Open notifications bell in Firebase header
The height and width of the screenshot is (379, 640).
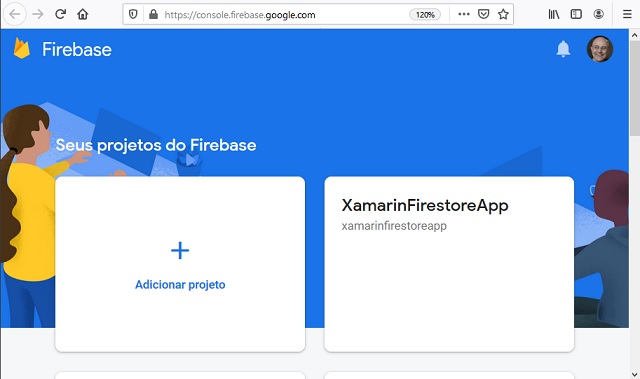(563, 49)
